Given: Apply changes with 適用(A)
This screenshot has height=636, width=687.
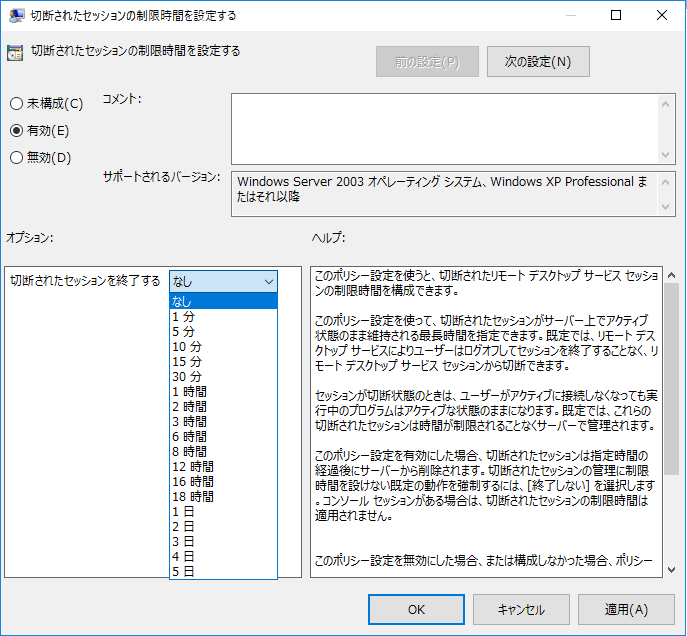Looking at the screenshot, I should 626,609.
